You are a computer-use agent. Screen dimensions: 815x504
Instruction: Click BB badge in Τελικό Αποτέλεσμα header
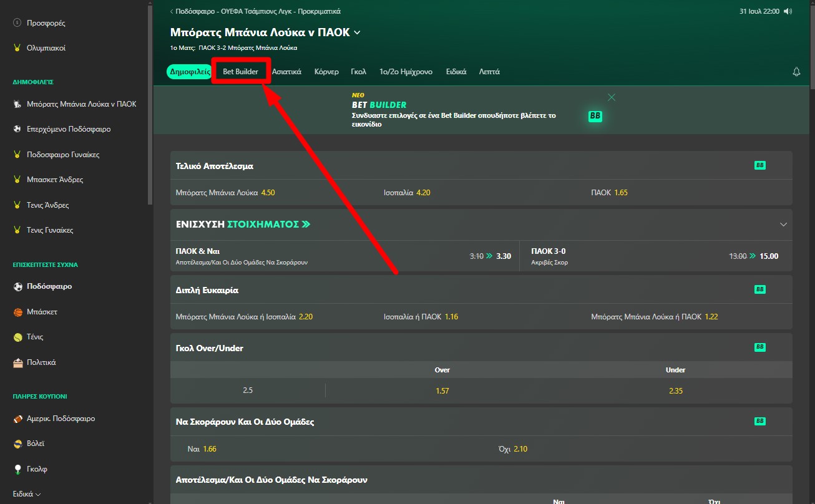click(x=760, y=165)
